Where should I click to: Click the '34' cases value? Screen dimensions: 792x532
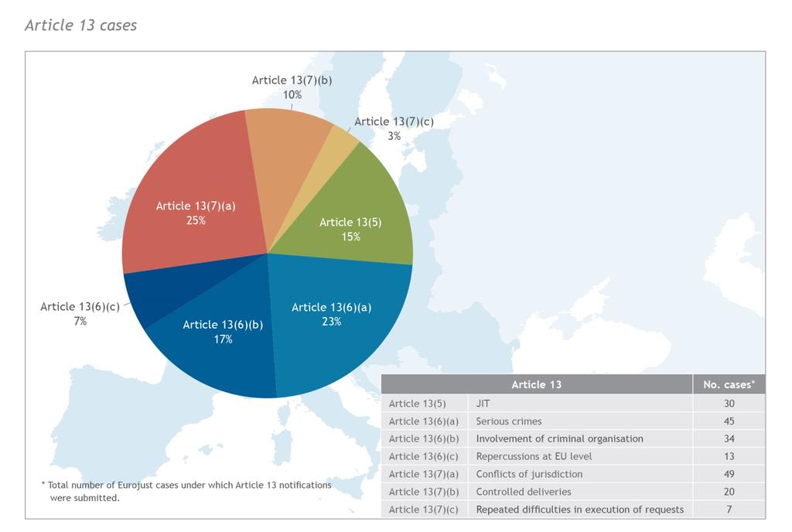tap(729, 438)
